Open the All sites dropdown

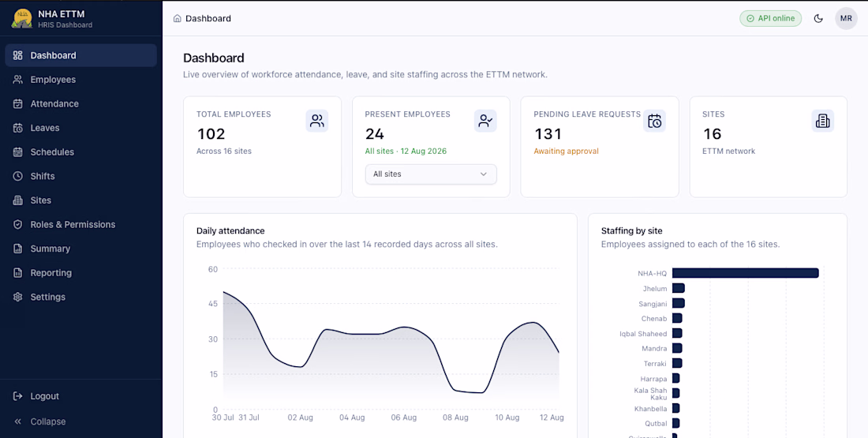click(431, 174)
